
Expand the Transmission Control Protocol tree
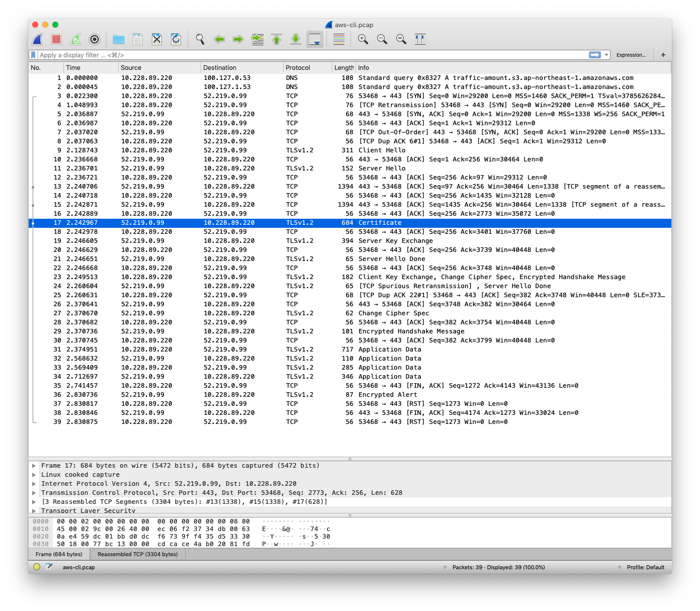34,493
